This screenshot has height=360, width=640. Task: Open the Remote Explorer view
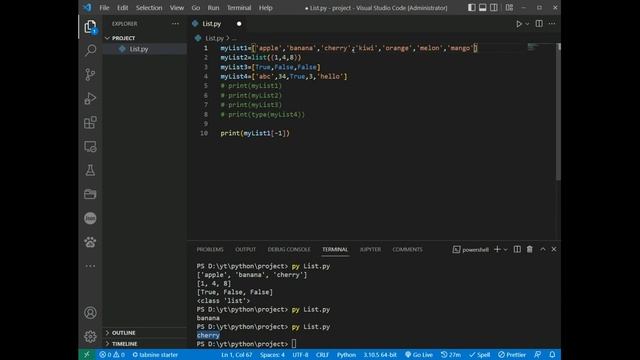(x=90, y=147)
